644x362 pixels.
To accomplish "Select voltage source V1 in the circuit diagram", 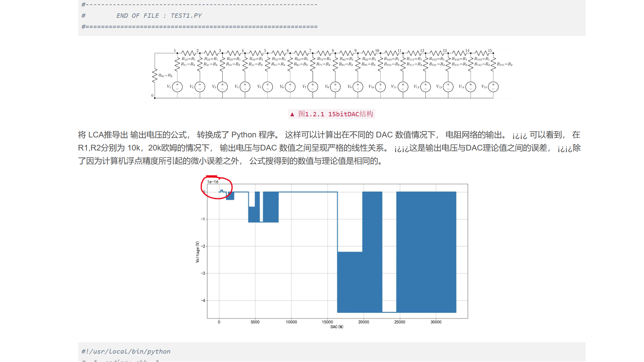I will coord(177,86).
